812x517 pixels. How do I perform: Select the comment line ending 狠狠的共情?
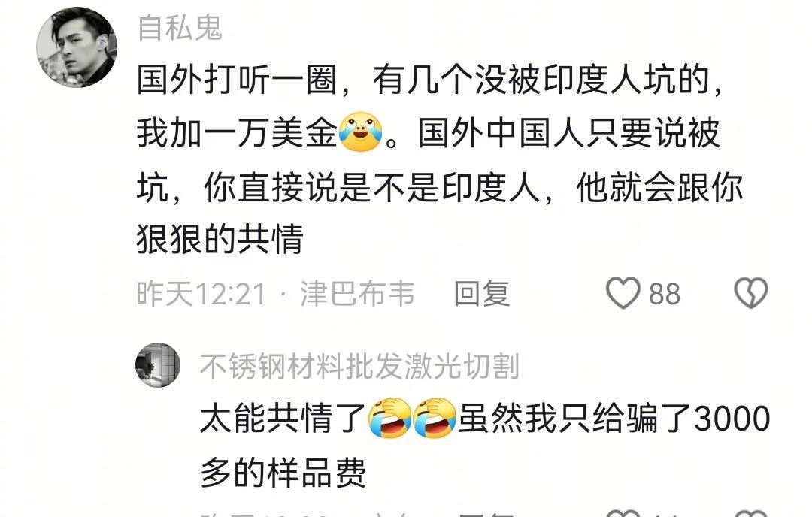tap(220, 239)
